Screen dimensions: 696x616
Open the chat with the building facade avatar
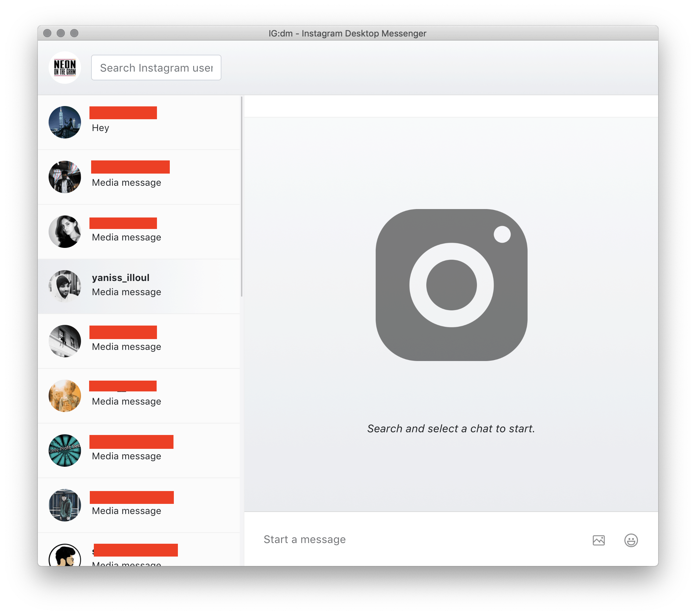point(139,341)
